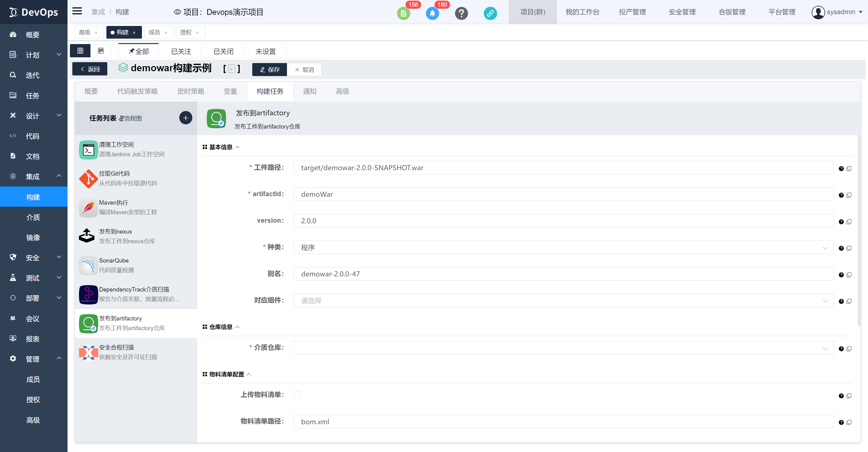
Task: Click the teal link icon in header
Action: pyautogui.click(x=490, y=14)
